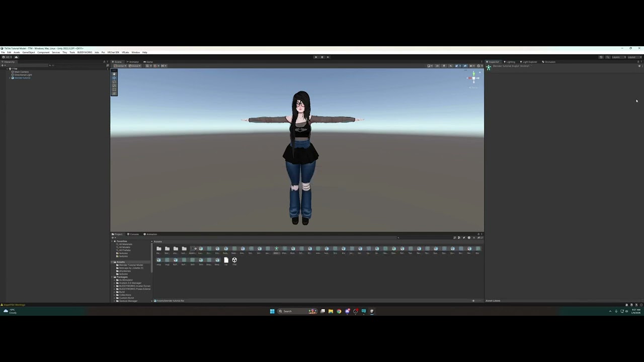The image size is (644, 362).
Task: Click the Play button to enter play mode
Action: pyautogui.click(x=315, y=57)
